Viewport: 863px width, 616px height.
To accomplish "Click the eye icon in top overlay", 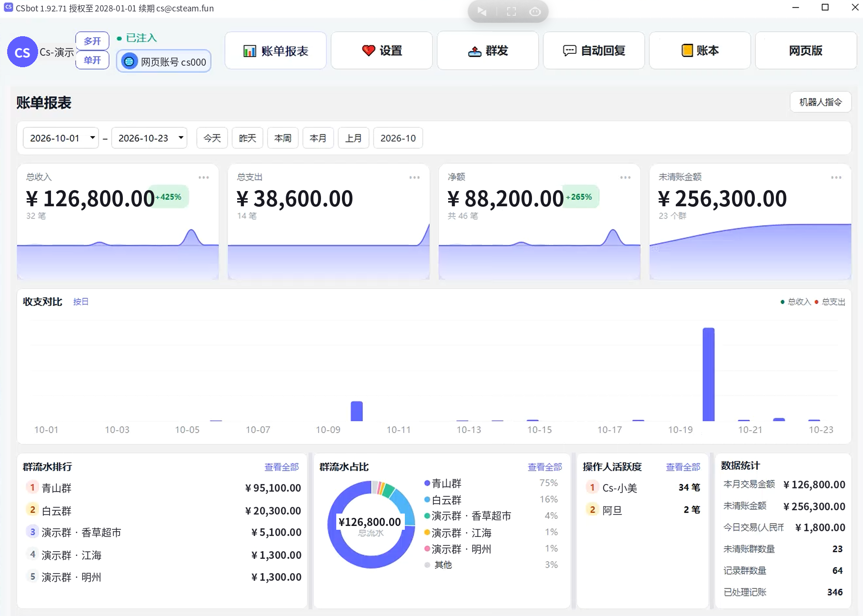I will tap(535, 11).
